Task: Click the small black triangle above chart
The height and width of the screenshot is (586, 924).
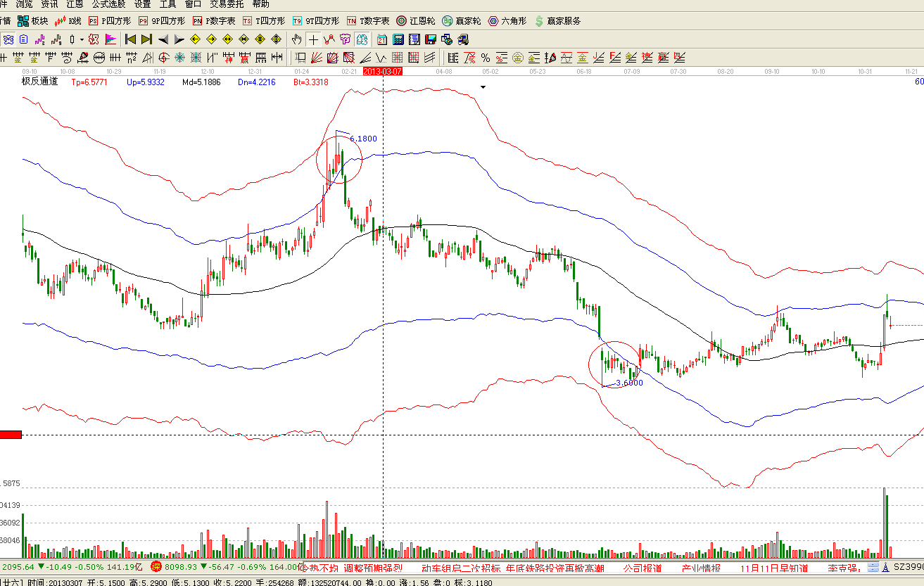Action: [483, 87]
